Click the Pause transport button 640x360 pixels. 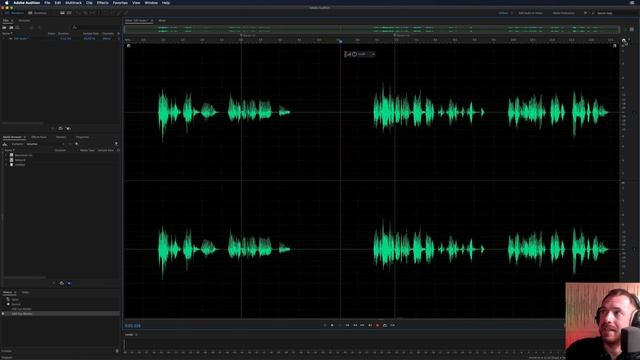(x=340, y=325)
